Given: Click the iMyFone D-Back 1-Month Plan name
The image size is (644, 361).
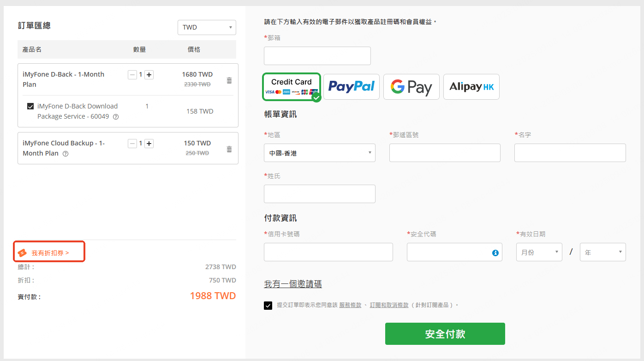Looking at the screenshot, I should point(63,79).
